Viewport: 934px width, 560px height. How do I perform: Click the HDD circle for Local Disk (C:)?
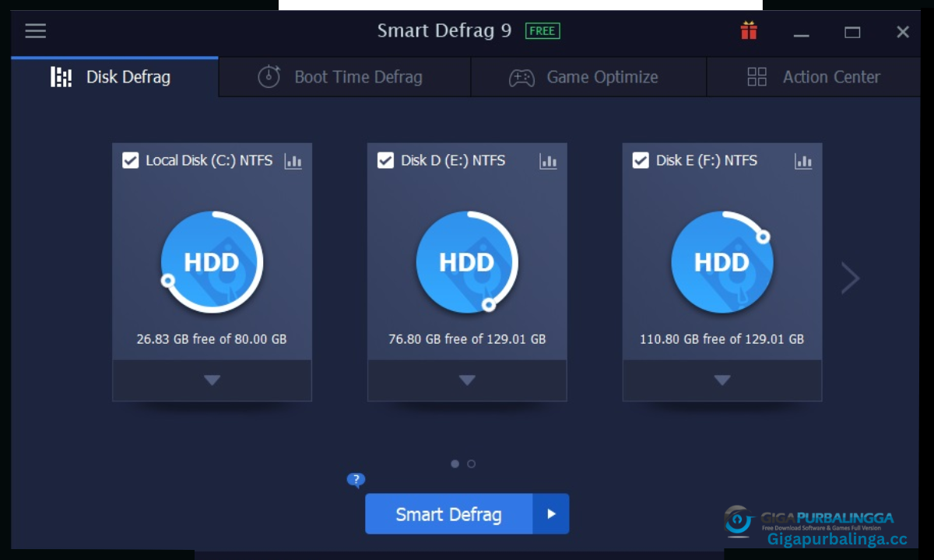(212, 262)
